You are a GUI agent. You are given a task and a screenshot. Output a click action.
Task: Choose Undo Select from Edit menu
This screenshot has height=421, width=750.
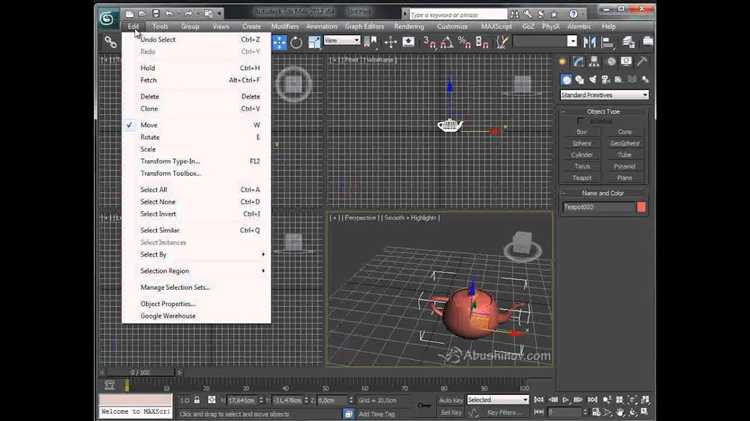point(196,40)
